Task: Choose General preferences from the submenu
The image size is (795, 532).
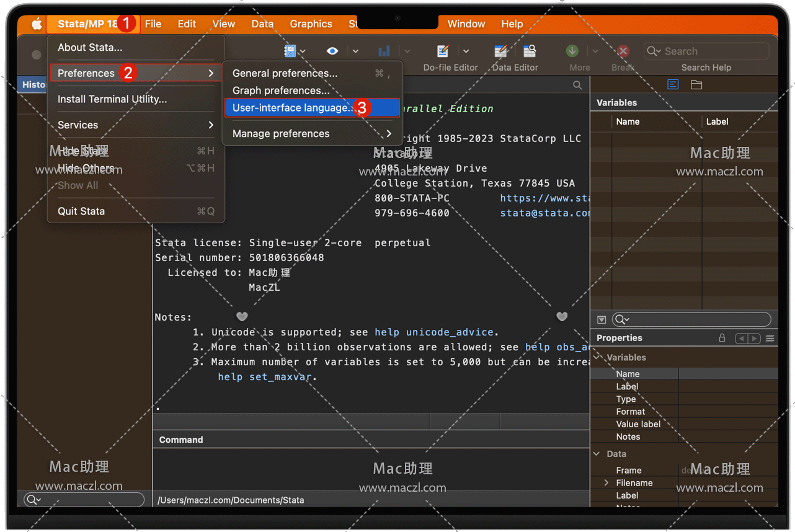Action: (x=285, y=73)
